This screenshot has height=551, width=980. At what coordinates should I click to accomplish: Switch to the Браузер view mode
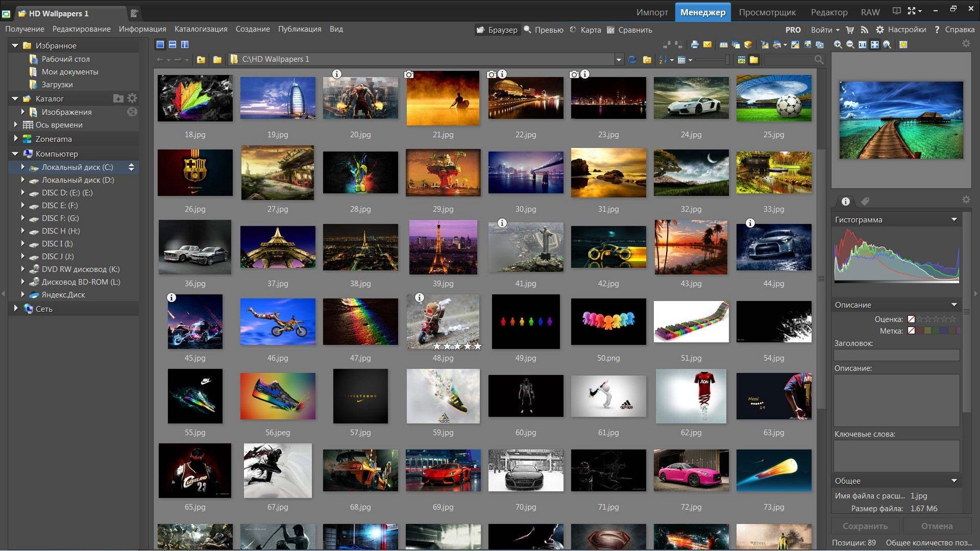point(497,30)
